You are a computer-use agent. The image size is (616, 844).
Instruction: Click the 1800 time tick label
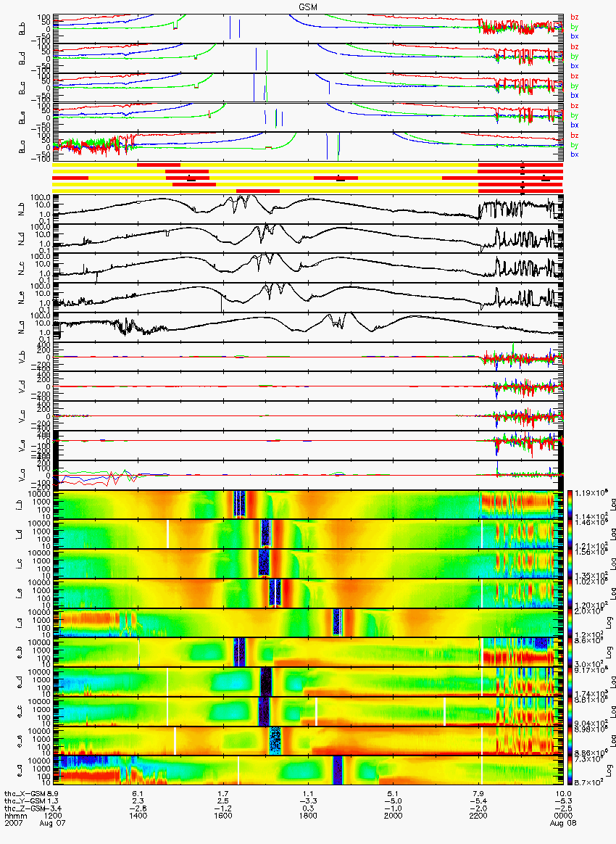[308, 816]
